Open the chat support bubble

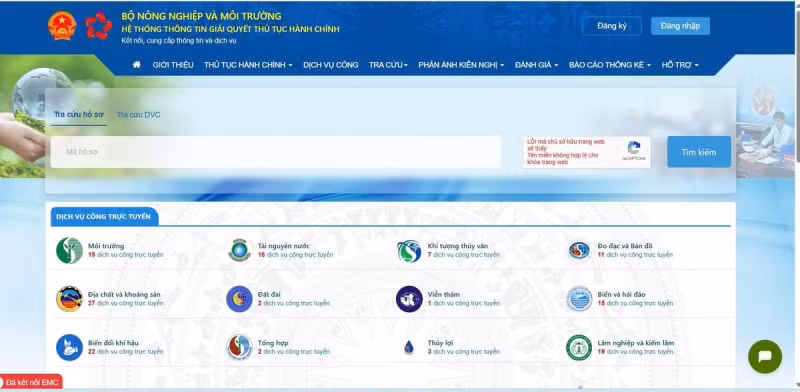pos(765,356)
